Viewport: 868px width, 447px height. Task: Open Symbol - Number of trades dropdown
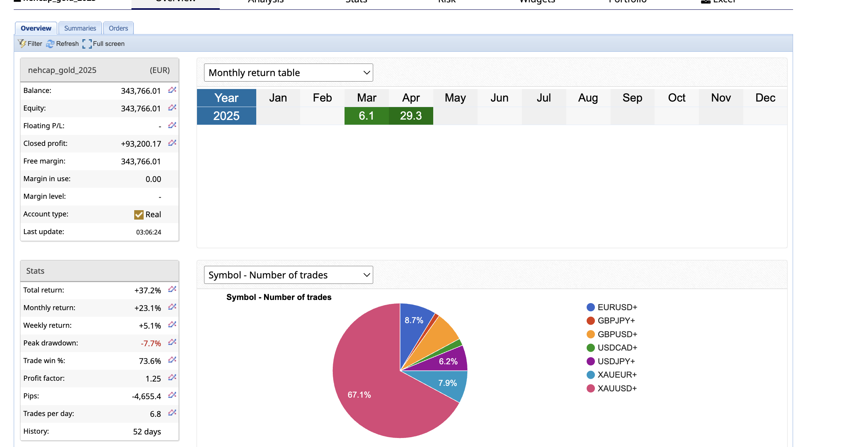[288, 275]
